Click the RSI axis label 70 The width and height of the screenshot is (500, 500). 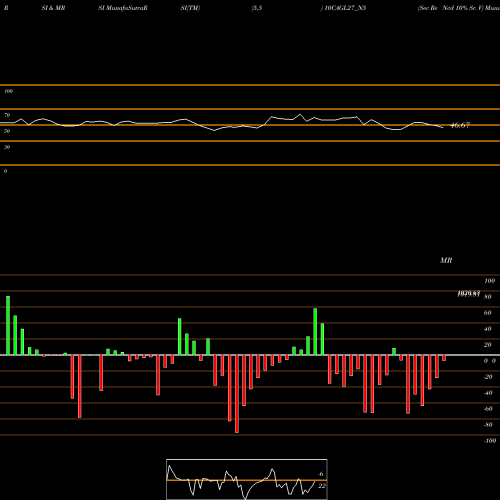(7, 115)
